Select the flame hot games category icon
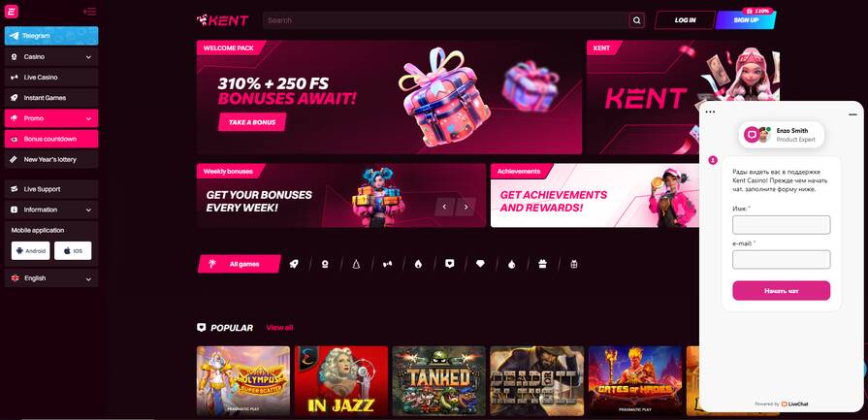 tap(419, 264)
